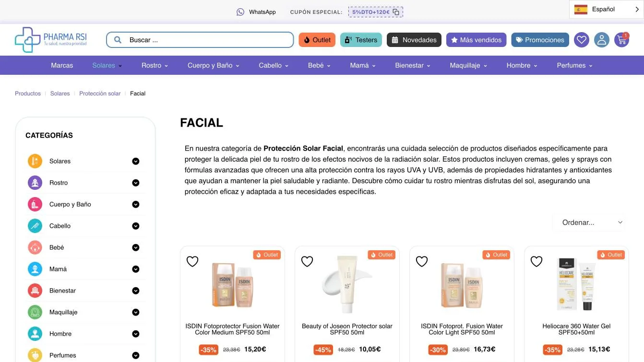
Task: Favorite Heliocare 360 Water Gel heart
Action: click(x=537, y=261)
